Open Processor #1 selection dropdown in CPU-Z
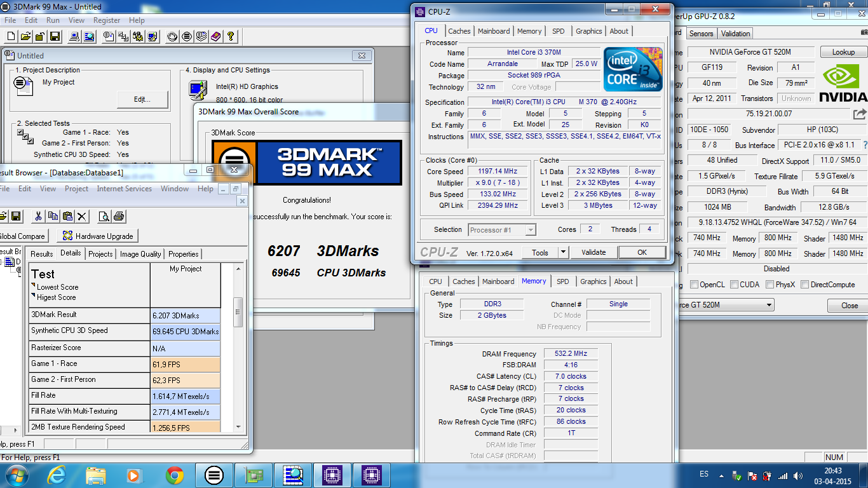868x488 pixels. tap(502, 229)
